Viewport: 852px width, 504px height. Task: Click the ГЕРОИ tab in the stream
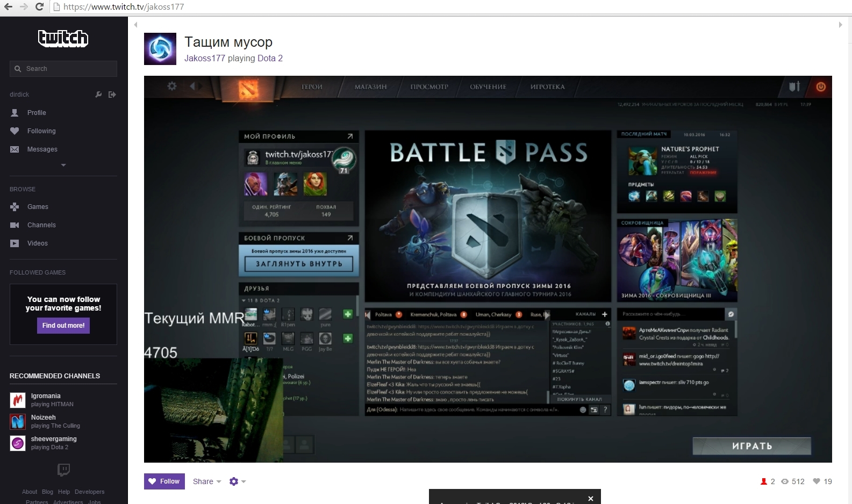312,87
